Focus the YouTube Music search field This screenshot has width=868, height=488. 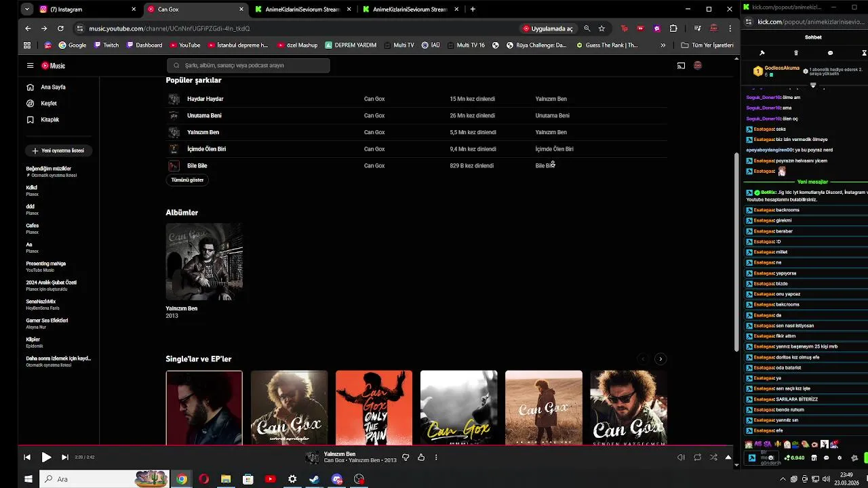click(248, 66)
